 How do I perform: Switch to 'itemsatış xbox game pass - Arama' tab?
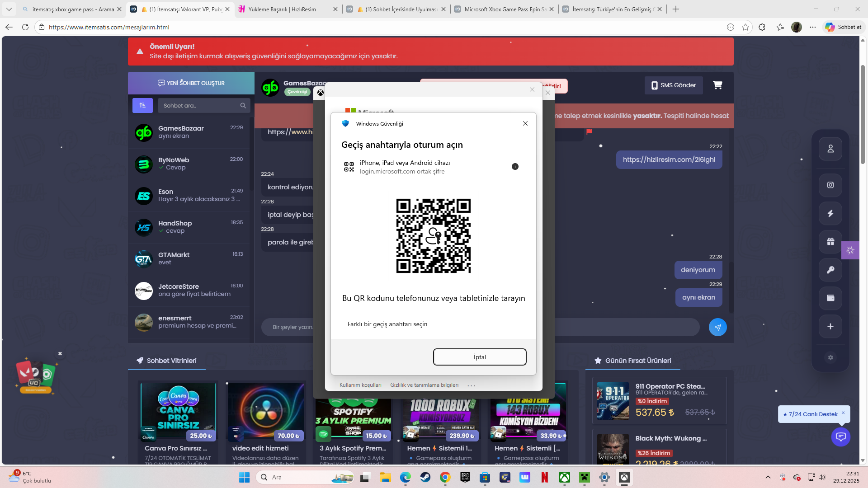tap(73, 9)
